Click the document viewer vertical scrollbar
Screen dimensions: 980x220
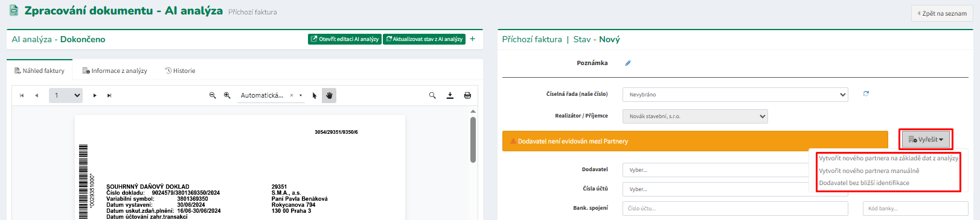click(473, 140)
